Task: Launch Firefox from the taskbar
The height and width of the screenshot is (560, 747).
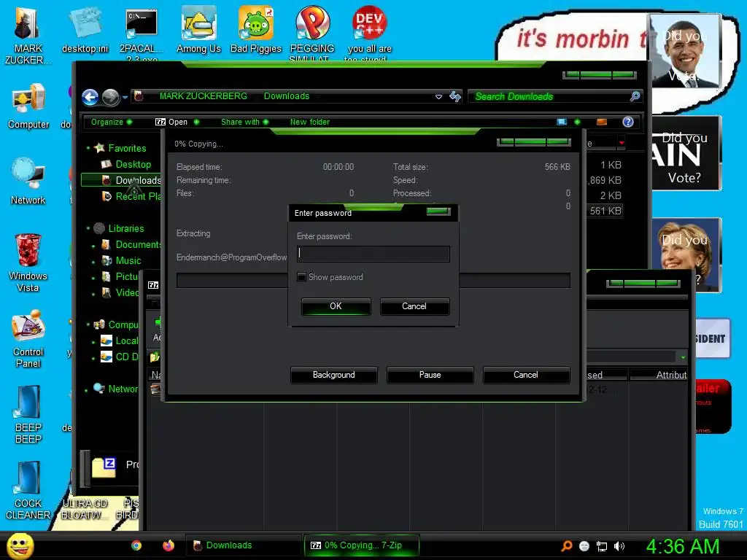Action: pyautogui.click(x=169, y=545)
